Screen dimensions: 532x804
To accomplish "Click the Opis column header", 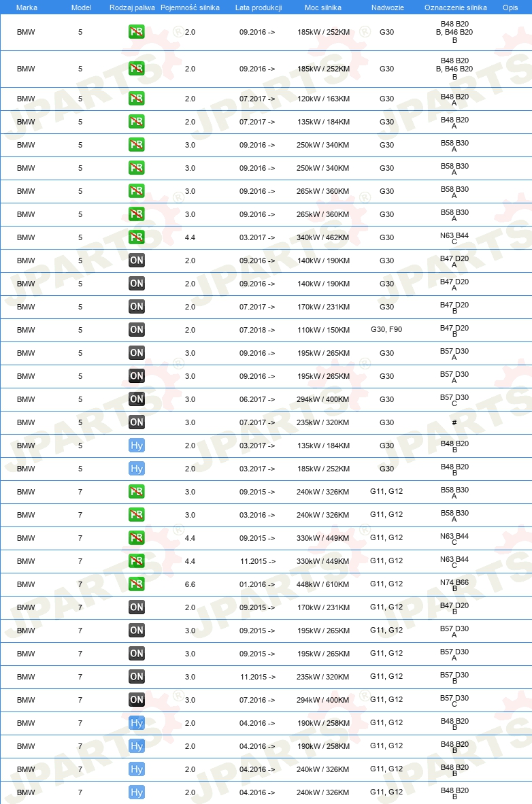I will point(510,7).
